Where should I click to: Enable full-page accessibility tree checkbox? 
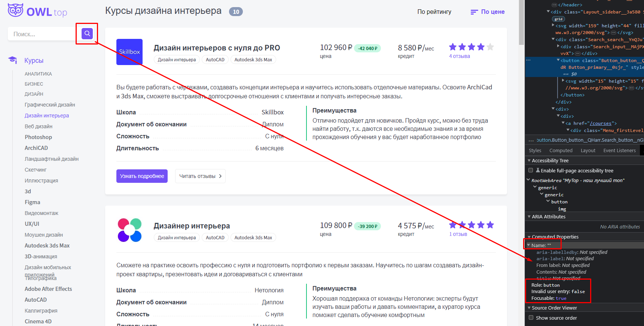(x=531, y=170)
